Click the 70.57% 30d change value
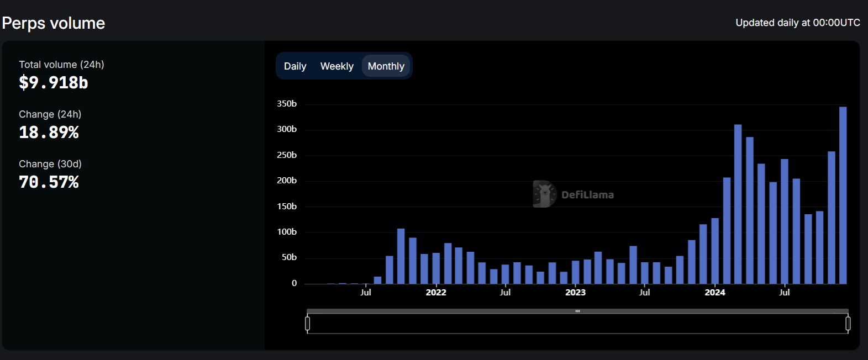868x360 pixels. [x=49, y=182]
